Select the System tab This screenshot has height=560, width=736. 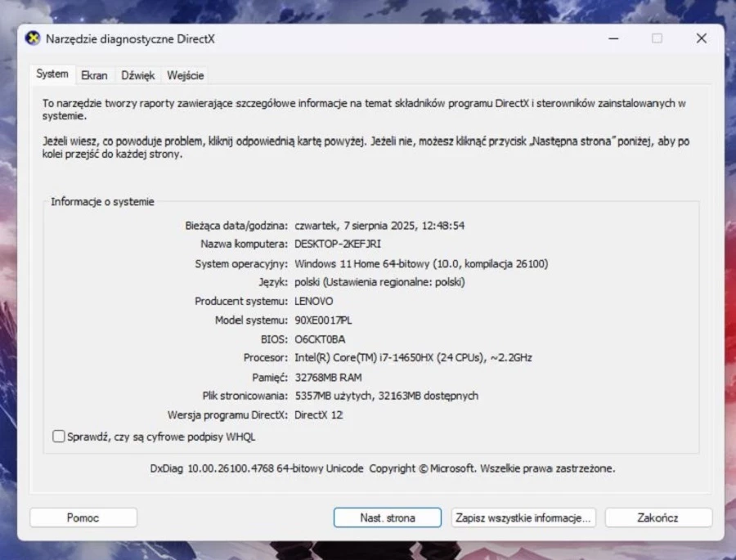[52, 74]
